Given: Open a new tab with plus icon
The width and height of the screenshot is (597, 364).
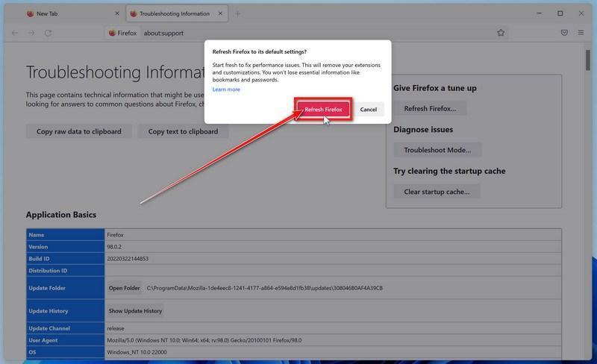Looking at the screenshot, I should [x=237, y=13].
